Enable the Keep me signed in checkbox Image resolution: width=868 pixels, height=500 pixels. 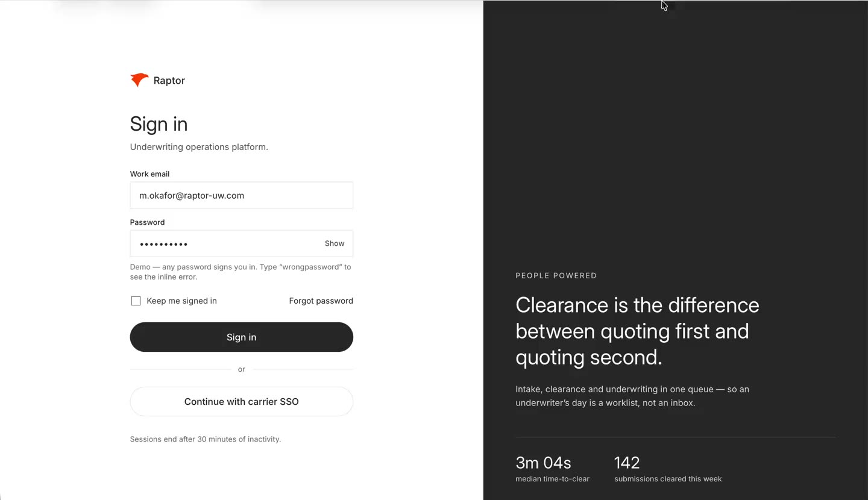(136, 301)
